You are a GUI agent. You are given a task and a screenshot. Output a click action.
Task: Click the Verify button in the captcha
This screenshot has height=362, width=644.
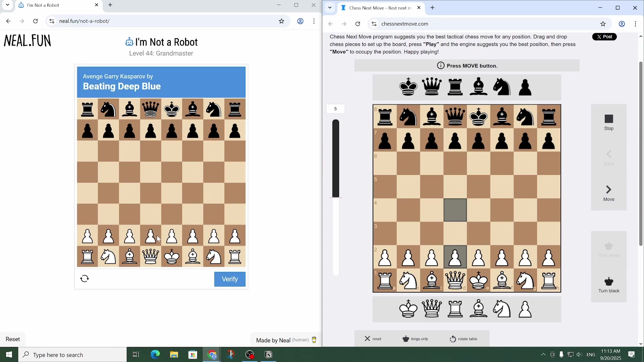tap(230, 279)
